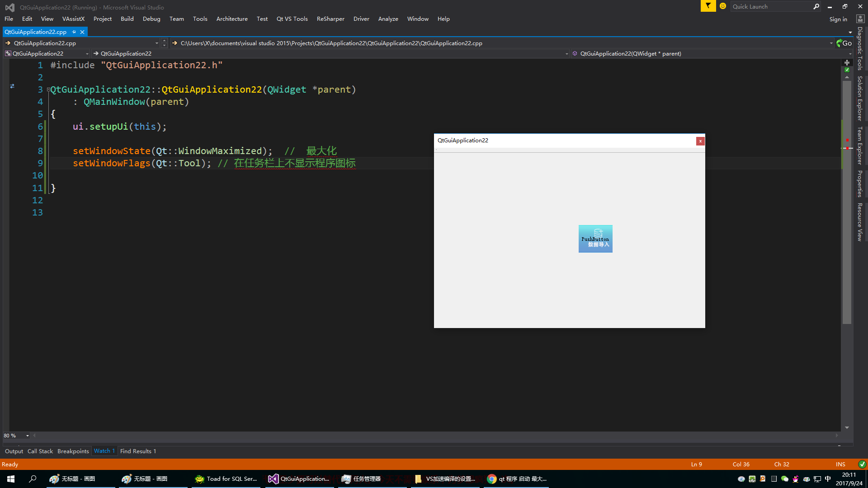Click the smiley feedback icon
The height and width of the screenshot is (488, 868).
tap(723, 6)
